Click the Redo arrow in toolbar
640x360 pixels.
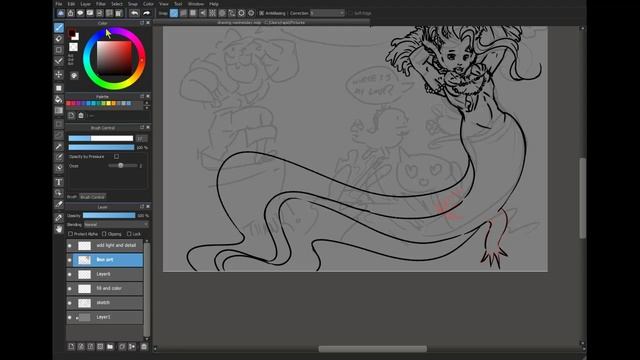pos(146,13)
